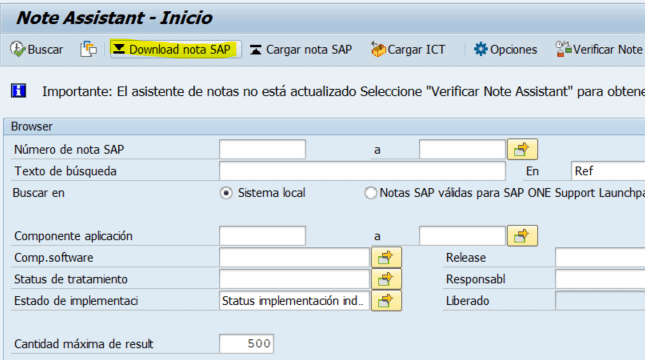Screen dimensions: 645x360
Task: Open the En language dropdown showing Ref
Action: (x=608, y=171)
